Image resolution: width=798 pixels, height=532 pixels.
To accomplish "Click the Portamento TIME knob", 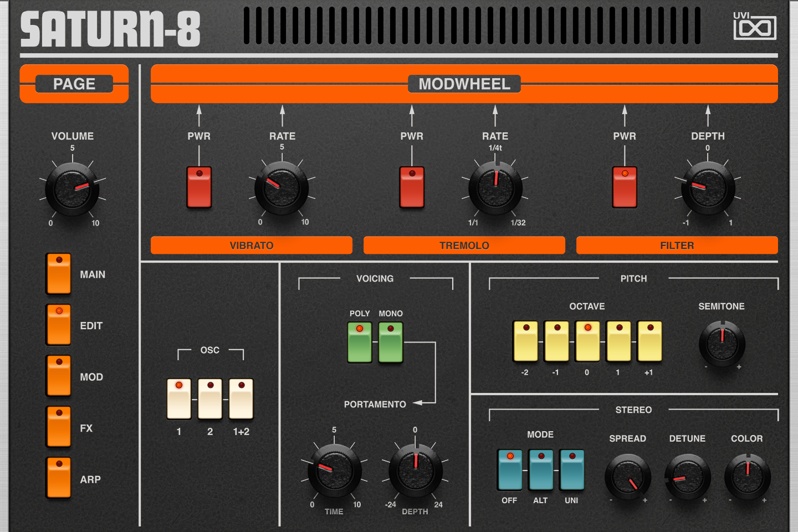I will tap(334, 471).
